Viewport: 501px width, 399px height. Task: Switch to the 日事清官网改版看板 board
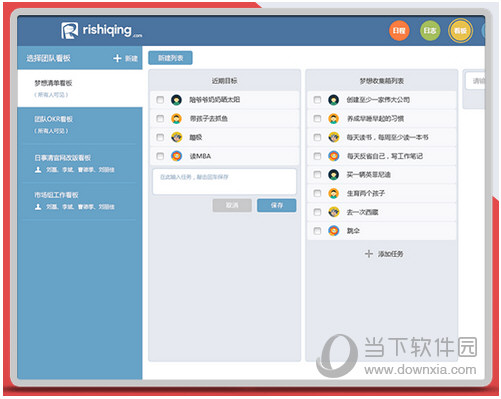[80, 163]
